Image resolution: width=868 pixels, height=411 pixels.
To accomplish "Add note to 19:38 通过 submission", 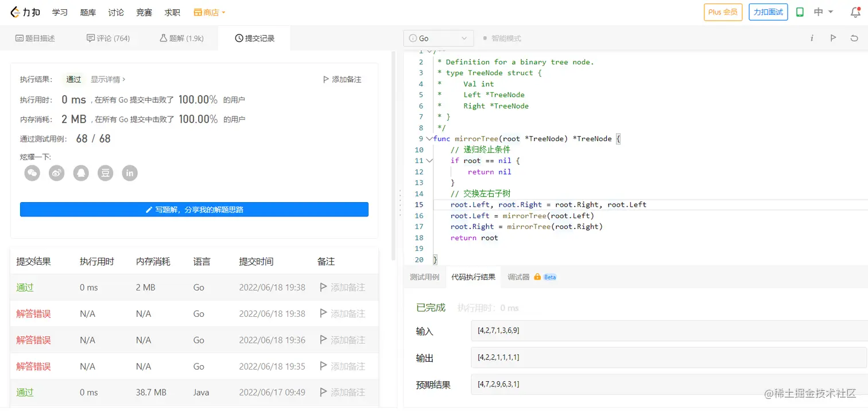I will pos(342,288).
